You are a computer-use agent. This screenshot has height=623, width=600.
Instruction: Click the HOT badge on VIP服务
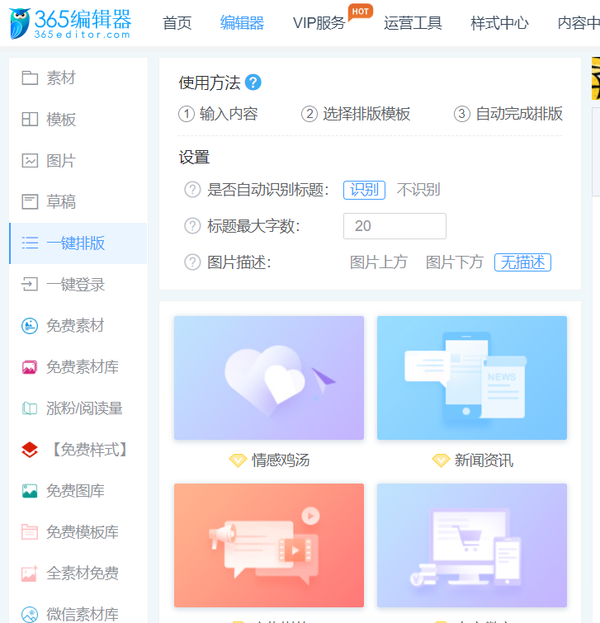(360, 12)
